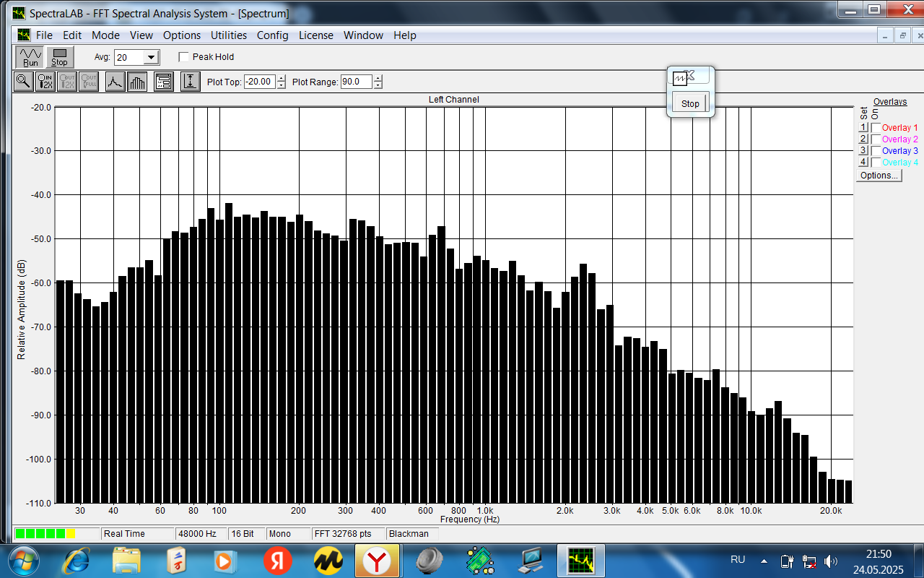The height and width of the screenshot is (578, 924).
Task: Click the Blackman window status entry
Action: pos(412,534)
